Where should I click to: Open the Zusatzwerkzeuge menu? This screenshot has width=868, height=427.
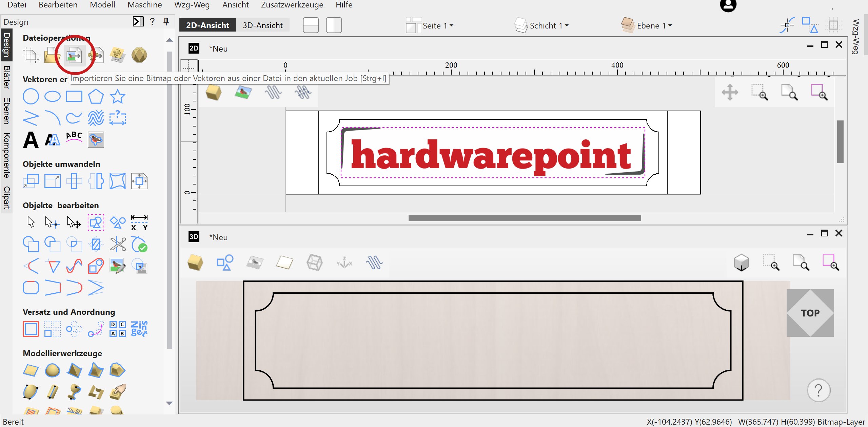[292, 5]
